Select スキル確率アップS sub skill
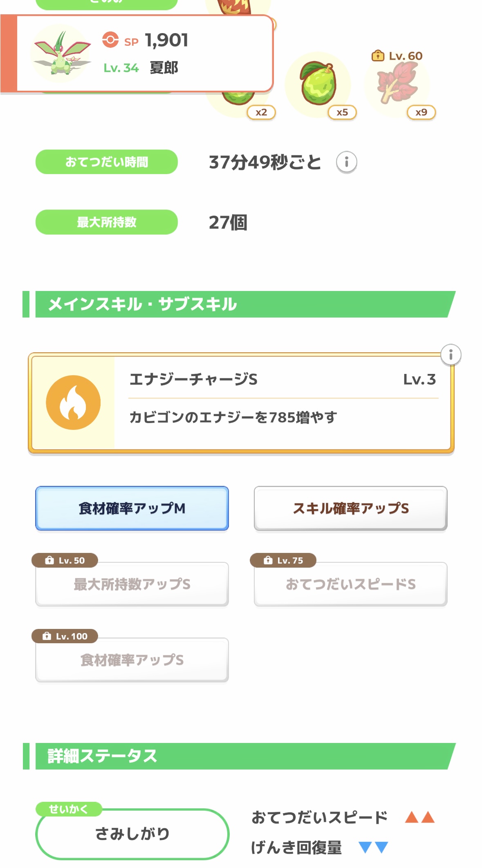482x868 pixels. (x=350, y=508)
